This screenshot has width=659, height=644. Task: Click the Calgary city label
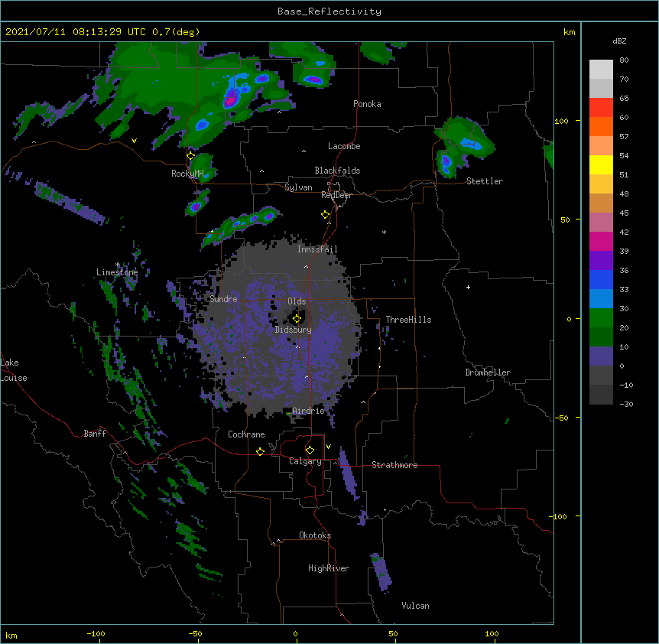click(305, 461)
